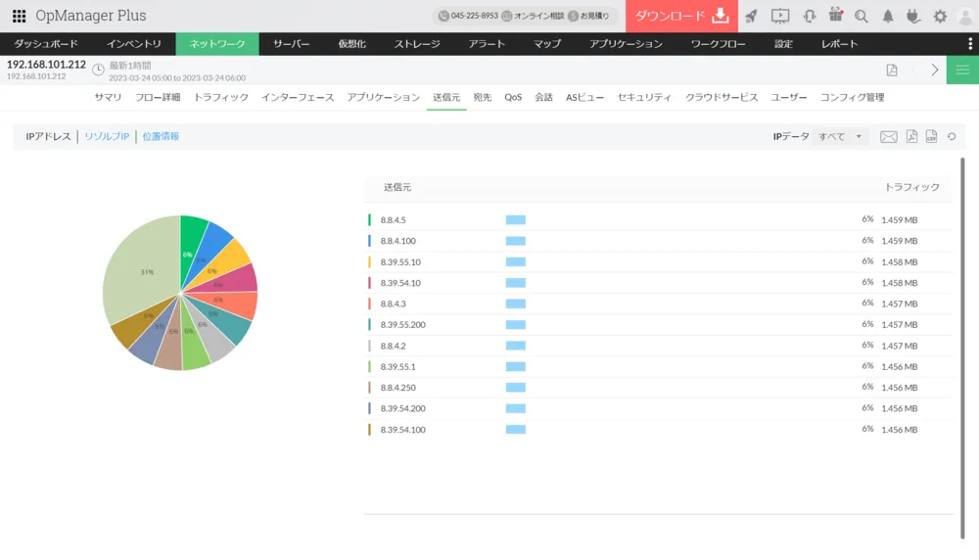Open the user profile avatar

(966, 17)
